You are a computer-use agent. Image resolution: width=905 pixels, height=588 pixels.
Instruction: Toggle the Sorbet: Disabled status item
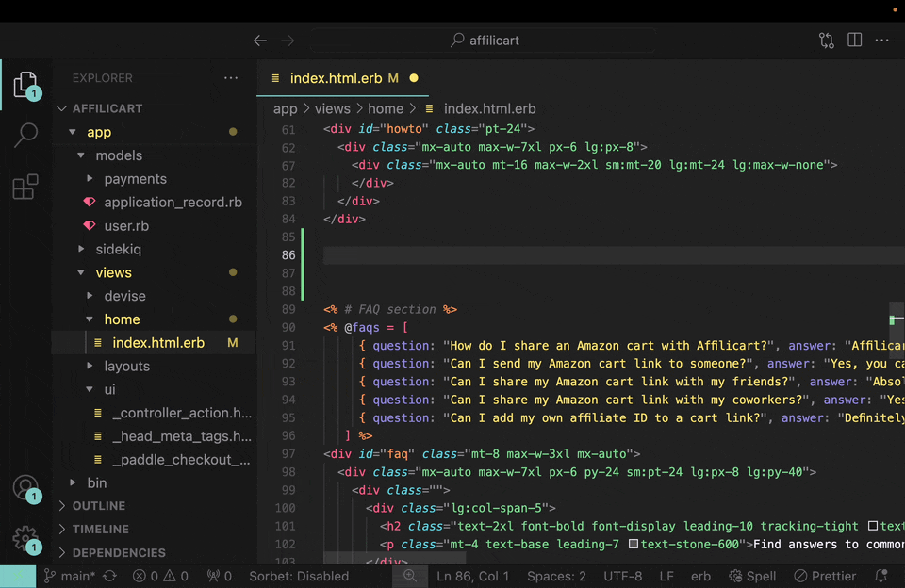pos(299,576)
